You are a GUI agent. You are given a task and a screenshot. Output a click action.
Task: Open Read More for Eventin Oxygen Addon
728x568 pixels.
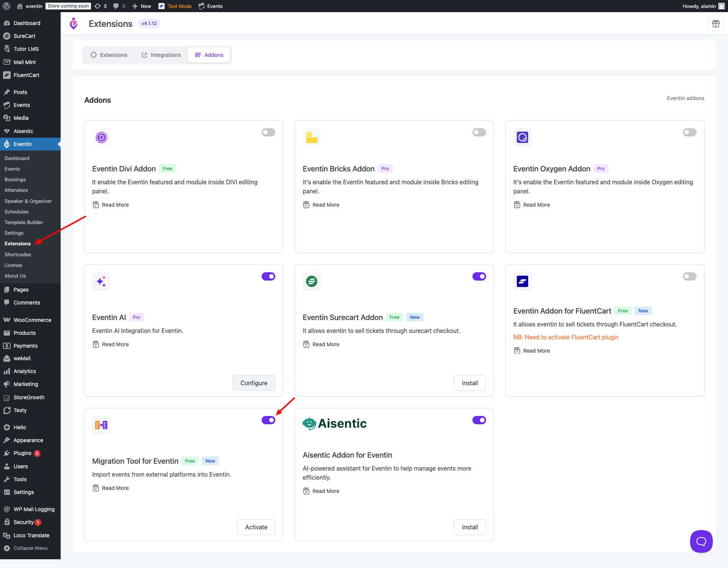coord(532,205)
